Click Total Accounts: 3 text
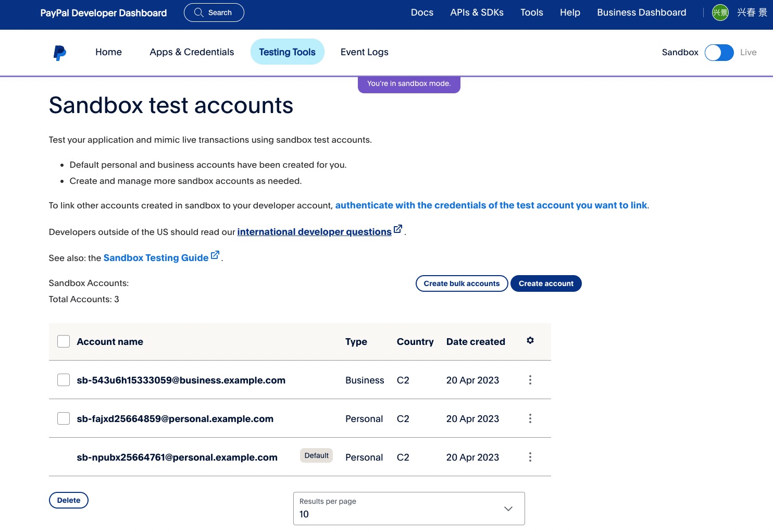The image size is (773, 532). pos(84,299)
